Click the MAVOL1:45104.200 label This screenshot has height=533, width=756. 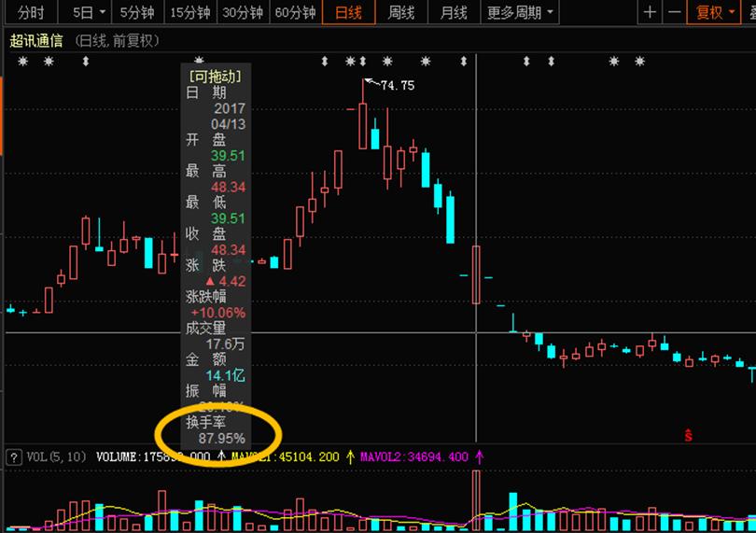(285, 456)
